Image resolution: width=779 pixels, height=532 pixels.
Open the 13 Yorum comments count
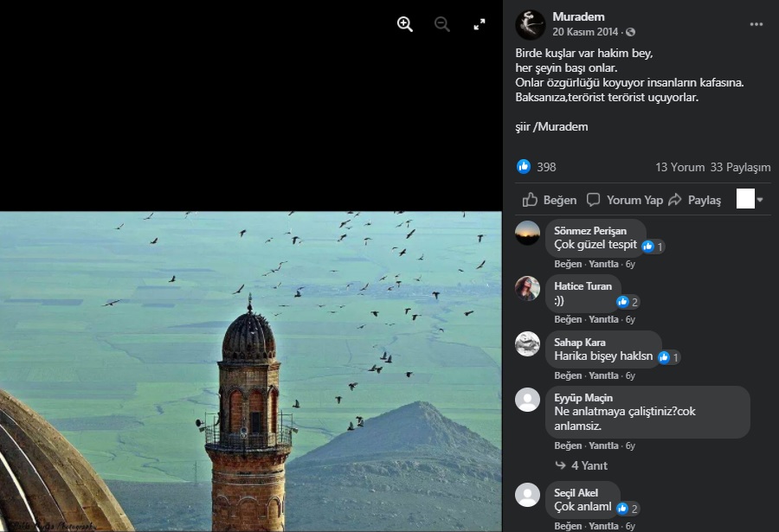pyautogui.click(x=679, y=167)
